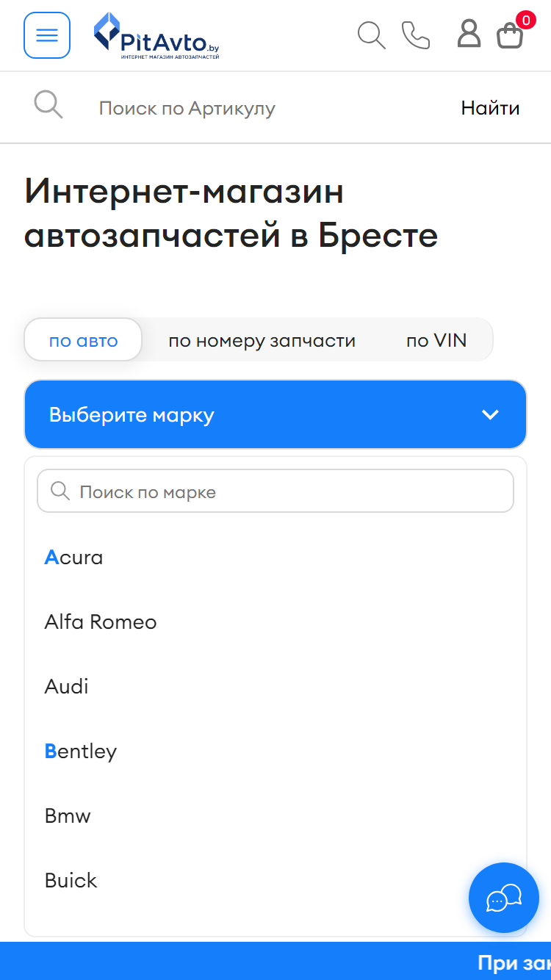Open the hamburger menu button
551x980 pixels.
tap(47, 35)
